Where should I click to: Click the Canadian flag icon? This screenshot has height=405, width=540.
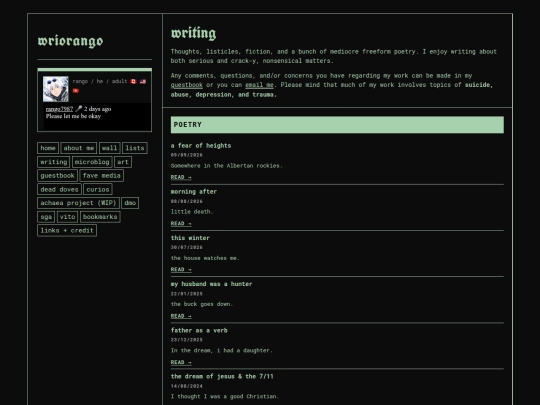tap(134, 81)
